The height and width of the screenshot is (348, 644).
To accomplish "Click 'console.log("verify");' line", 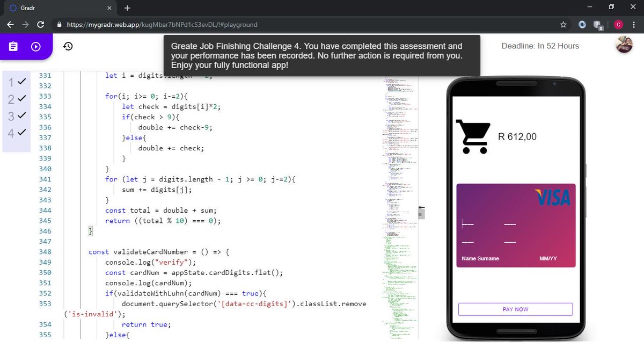I will tap(150, 262).
